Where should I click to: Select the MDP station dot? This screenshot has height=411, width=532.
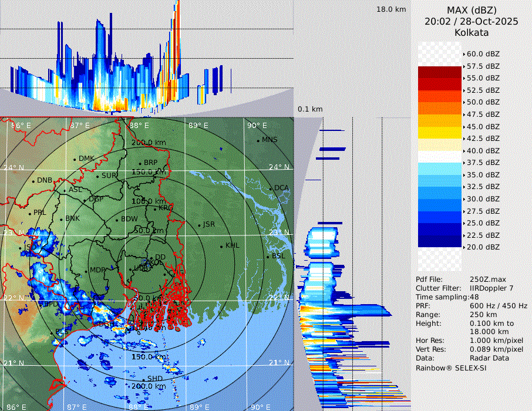click(x=86, y=271)
